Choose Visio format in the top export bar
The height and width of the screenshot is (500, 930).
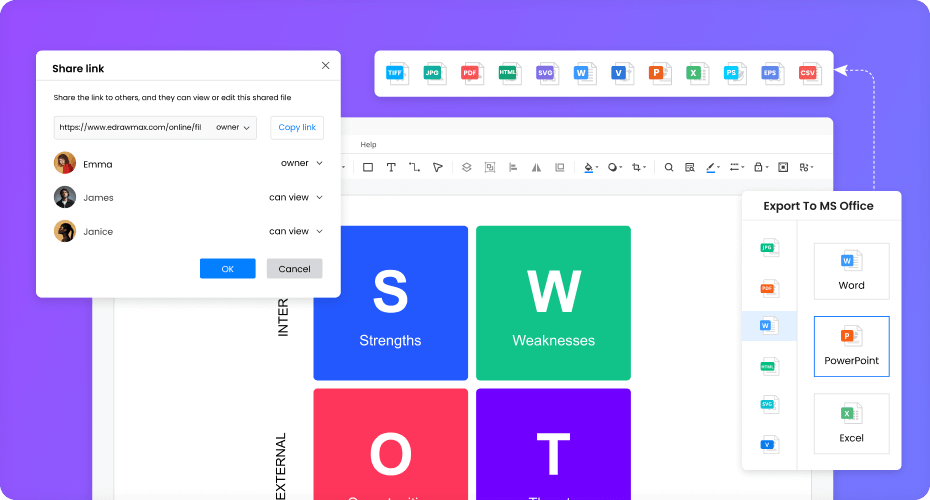622,74
